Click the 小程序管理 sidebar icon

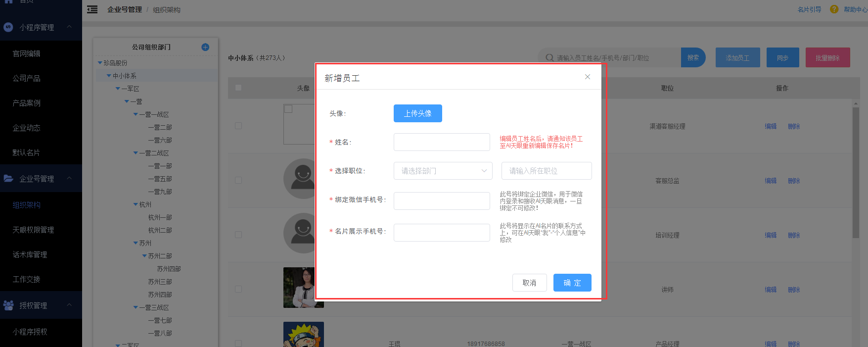pos(8,27)
